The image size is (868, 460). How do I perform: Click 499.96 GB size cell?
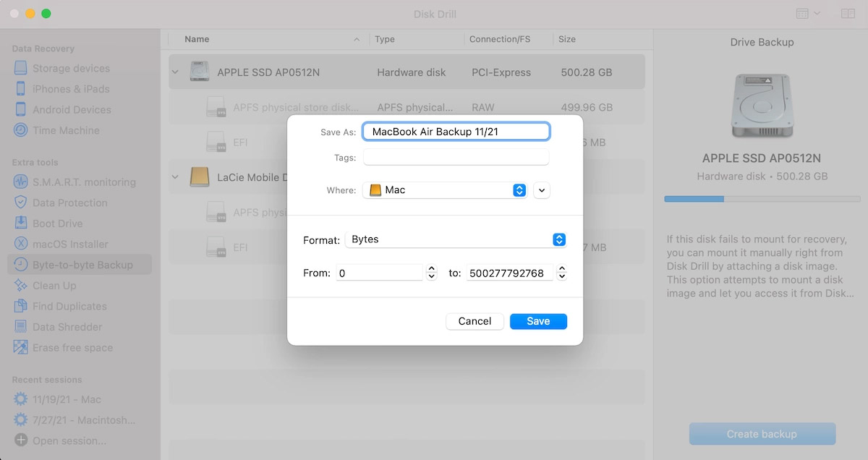587,107
